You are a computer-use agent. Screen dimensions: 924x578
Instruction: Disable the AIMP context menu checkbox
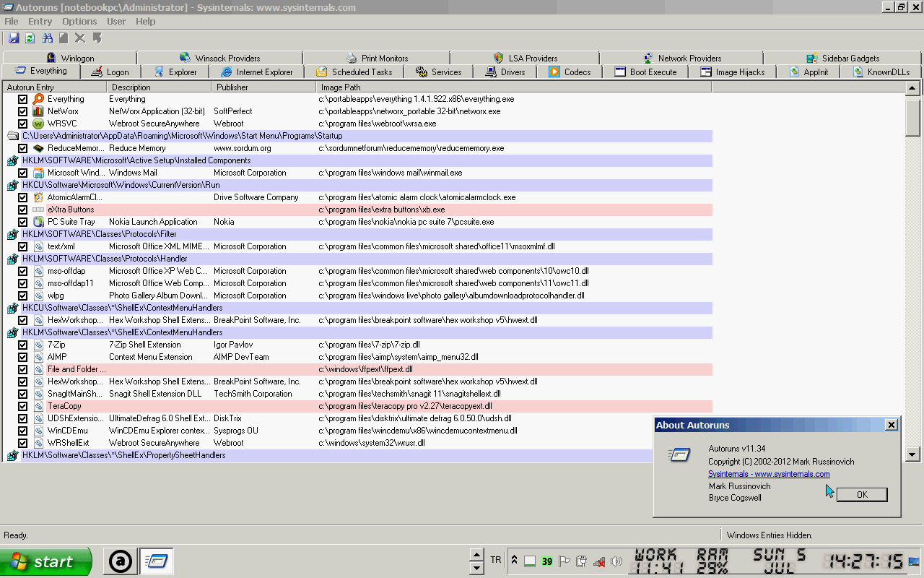[x=23, y=357]
